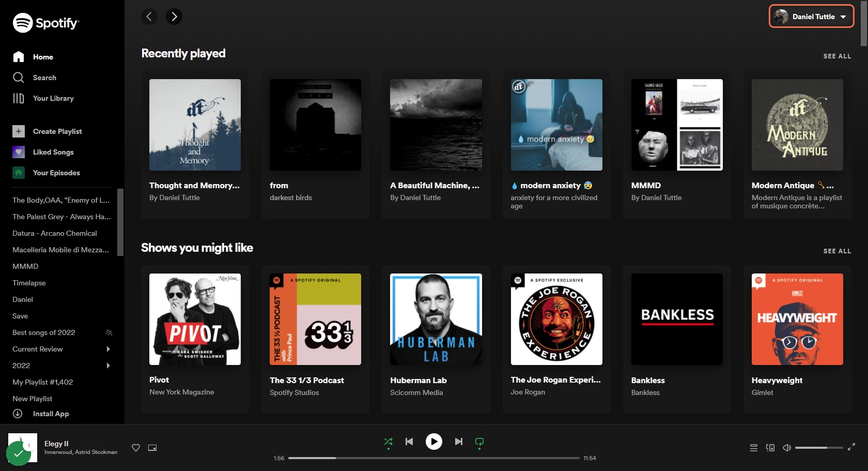Open picture-in-picture mini player icon
The width and height of the screenshot is (868, 471).
152,448
